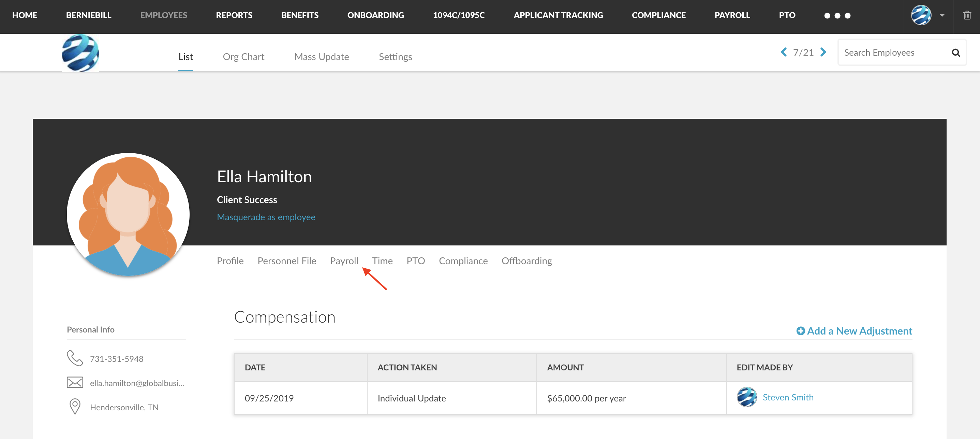Select the List tab
The image size is (980, 439).
185,57
